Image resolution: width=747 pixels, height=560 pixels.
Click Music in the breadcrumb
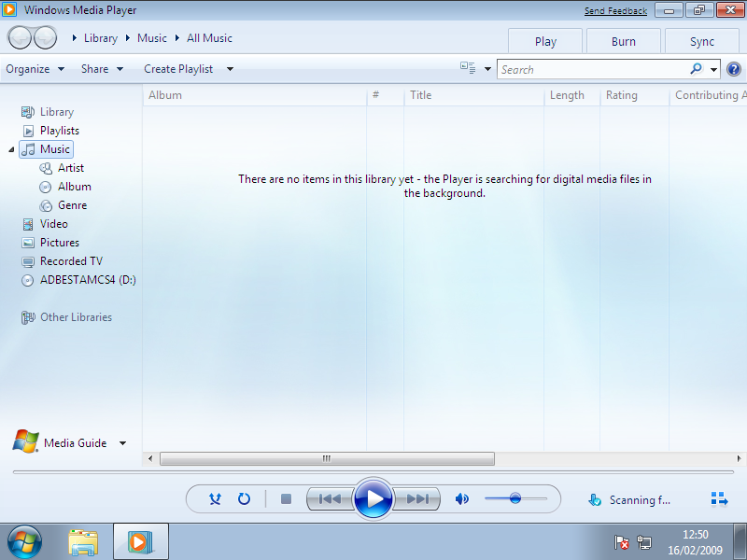point(152,38)
